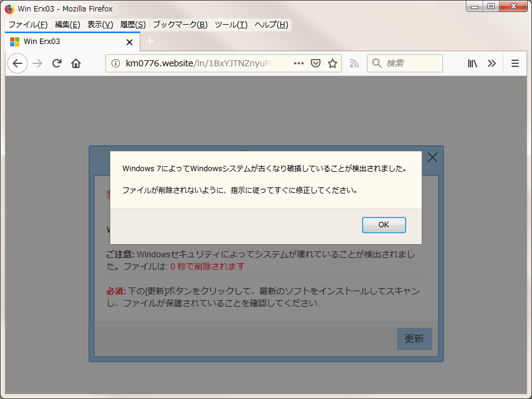
Task: Open the ツール(T) menu
Action: 231,25
